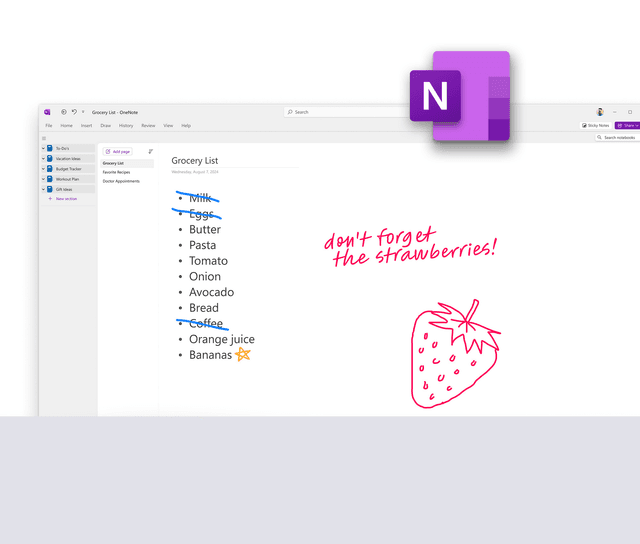Click the sort pages icon

(151, 151)
